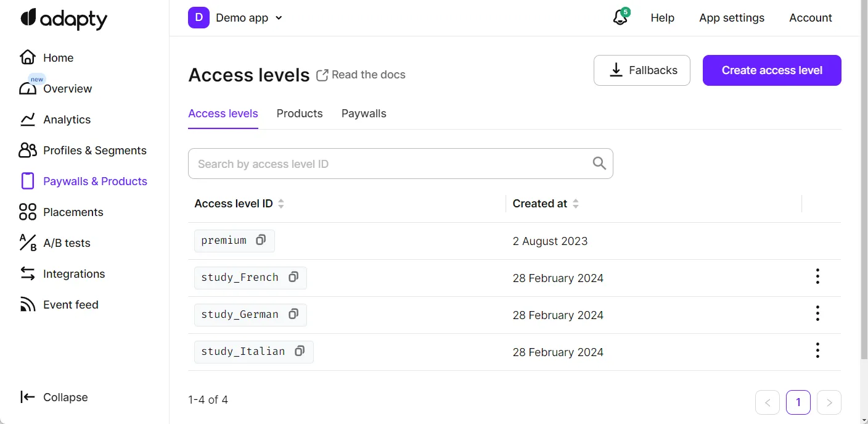This screenshot has width=868, height=424.
Task: Focus the Search by access level ID field
Action: click(388, 164)
